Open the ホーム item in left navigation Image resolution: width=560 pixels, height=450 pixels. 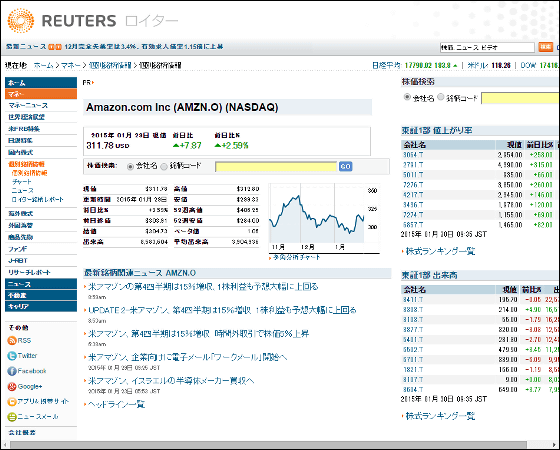pyautogui.click(x=41, y=82)
